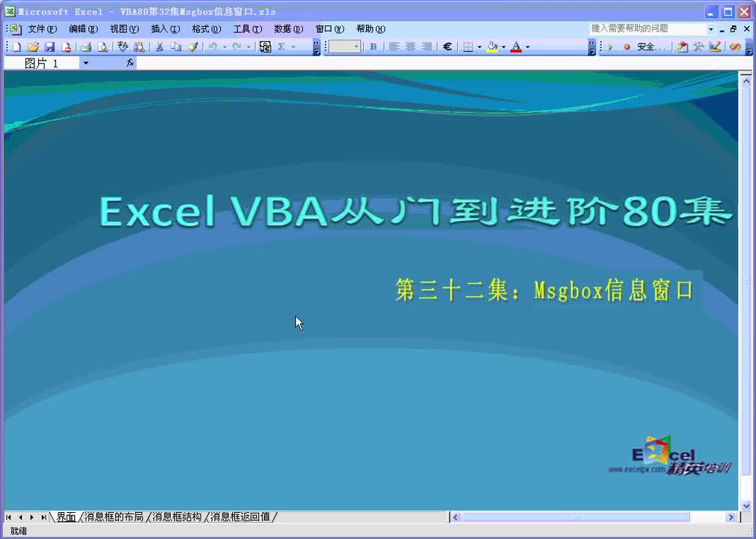Expand the Font Color dropdown arrow
This screenshot has height=539, width=756.
click(x=528, y=46)
